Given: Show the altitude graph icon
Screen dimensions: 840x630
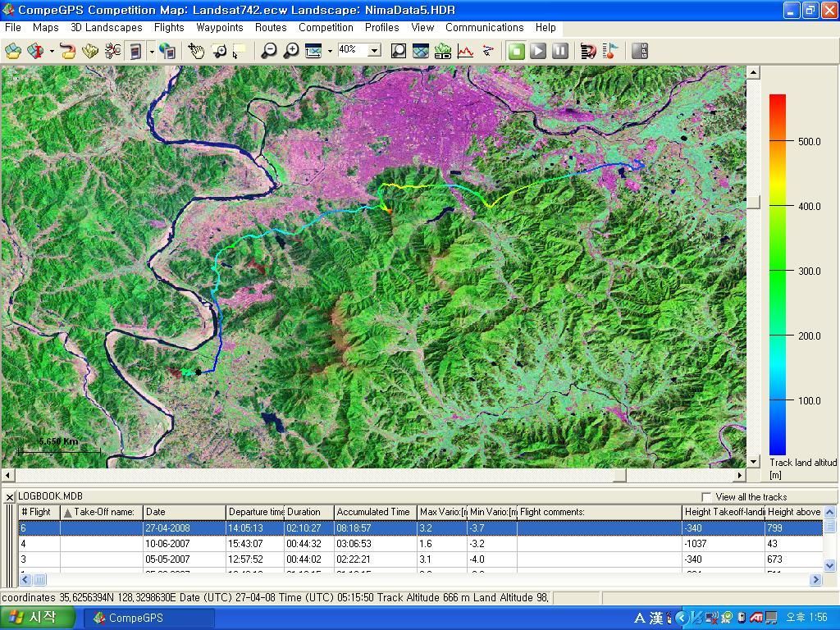Looking at the screenshot, I should tap(465, 52).
